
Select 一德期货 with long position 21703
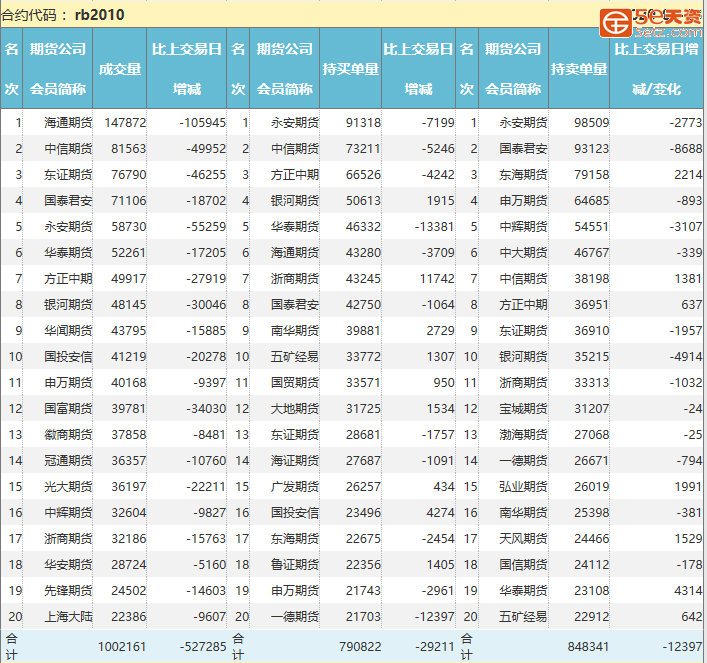pos(295,617)
